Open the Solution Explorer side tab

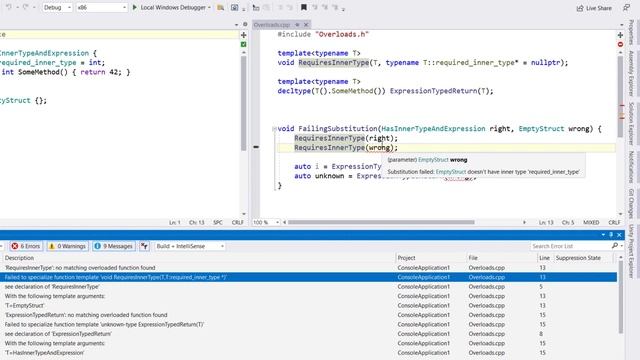pyautogui.click(x=631, y=123)
